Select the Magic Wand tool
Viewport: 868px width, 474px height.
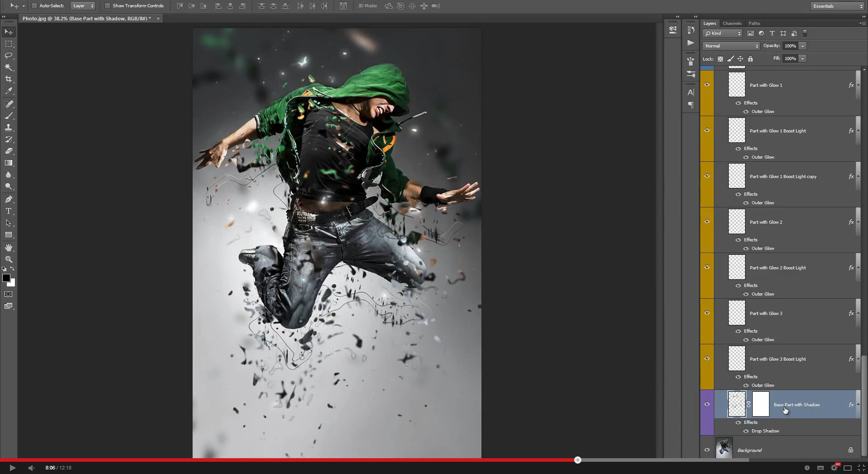coord(9,67)
